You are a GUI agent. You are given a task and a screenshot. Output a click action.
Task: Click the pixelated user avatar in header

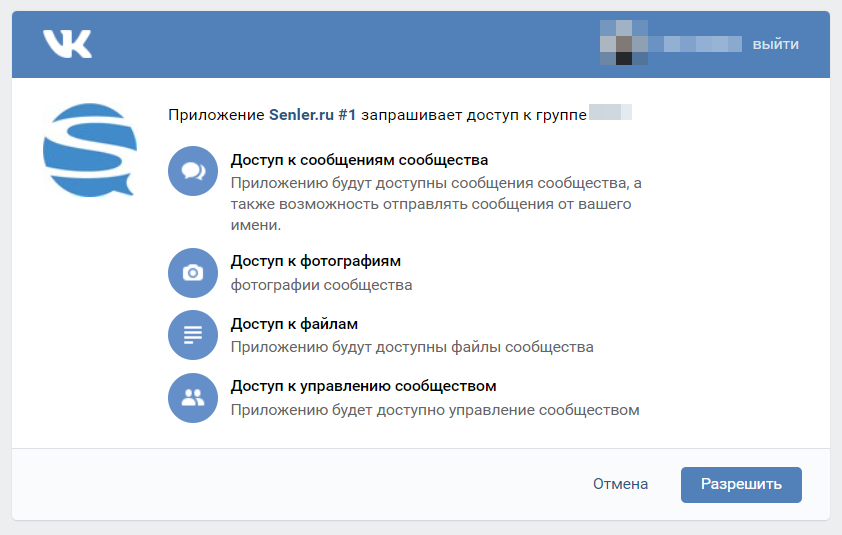623,42
